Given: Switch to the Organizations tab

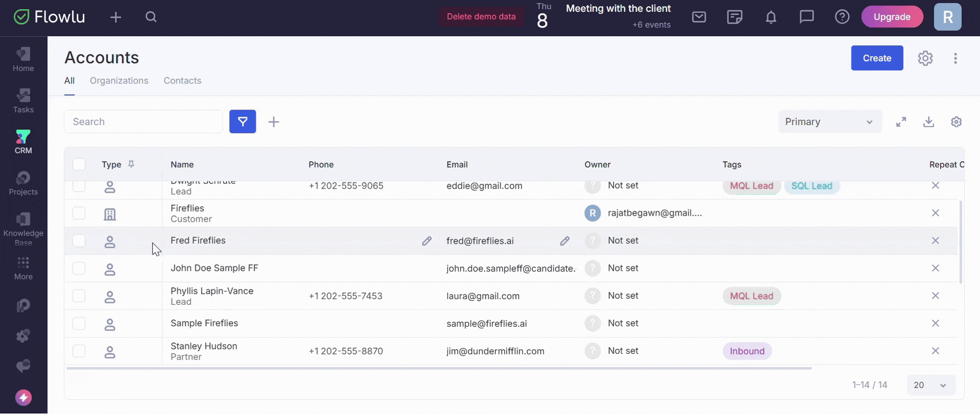Looking at the screenshot, I should pyautogui.click(x=119, y=81).
